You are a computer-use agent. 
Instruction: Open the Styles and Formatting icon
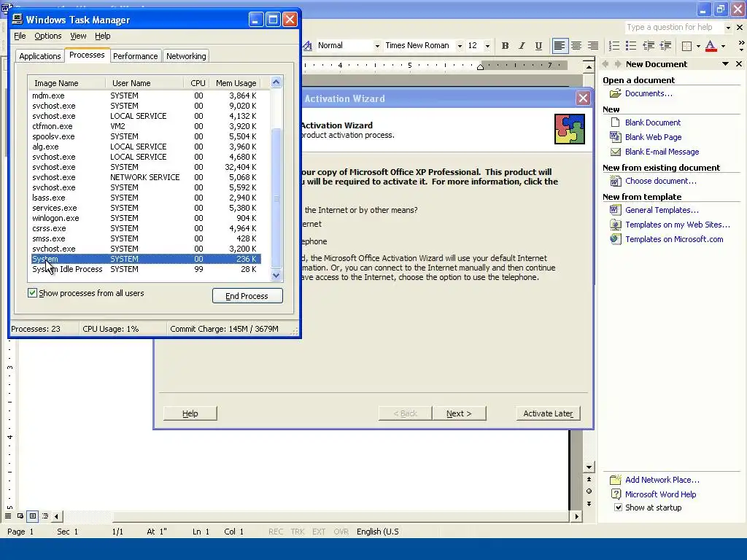(x=308, y=46)
